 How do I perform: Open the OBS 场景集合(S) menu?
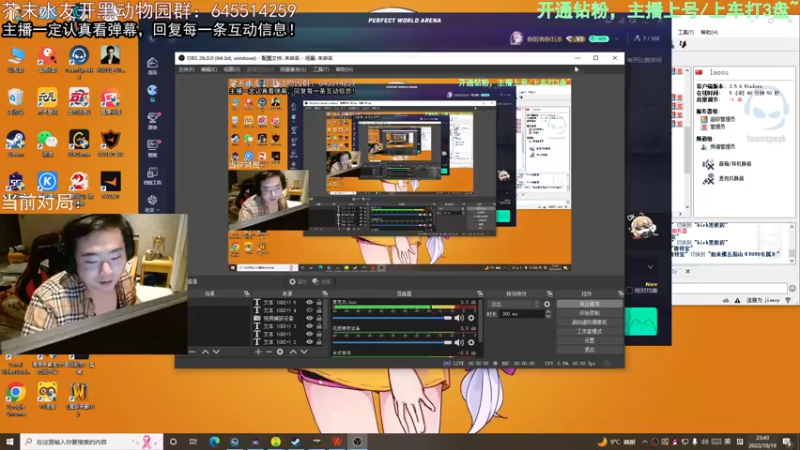pos(293,69)
